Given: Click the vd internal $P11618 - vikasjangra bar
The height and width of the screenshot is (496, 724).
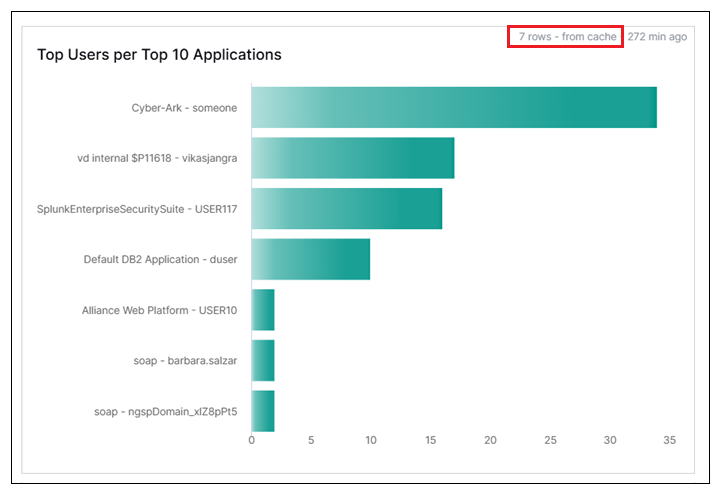Looking at the screenshot, I should click(353, 158).
